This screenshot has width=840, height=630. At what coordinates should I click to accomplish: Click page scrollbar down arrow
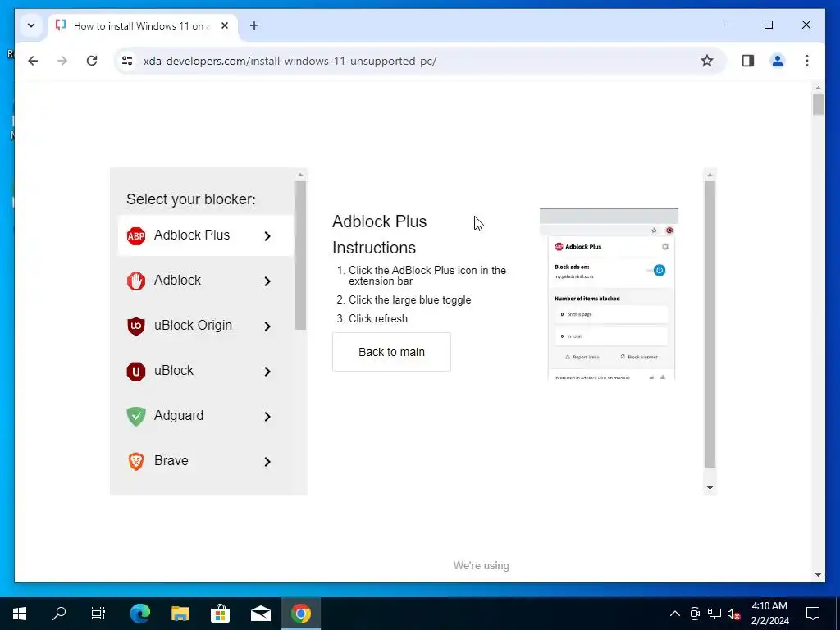tap(818, 575)
